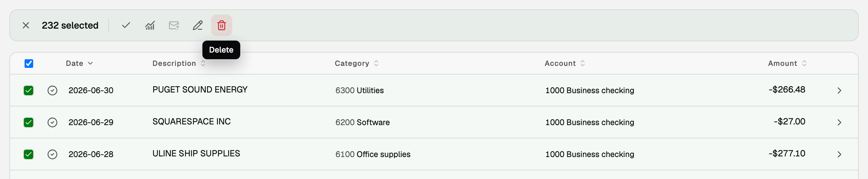The height and width of the screenshot is (179, 868).
Task: Open the -$27.00 transaction details chevron
Action: tap(839, 122)
